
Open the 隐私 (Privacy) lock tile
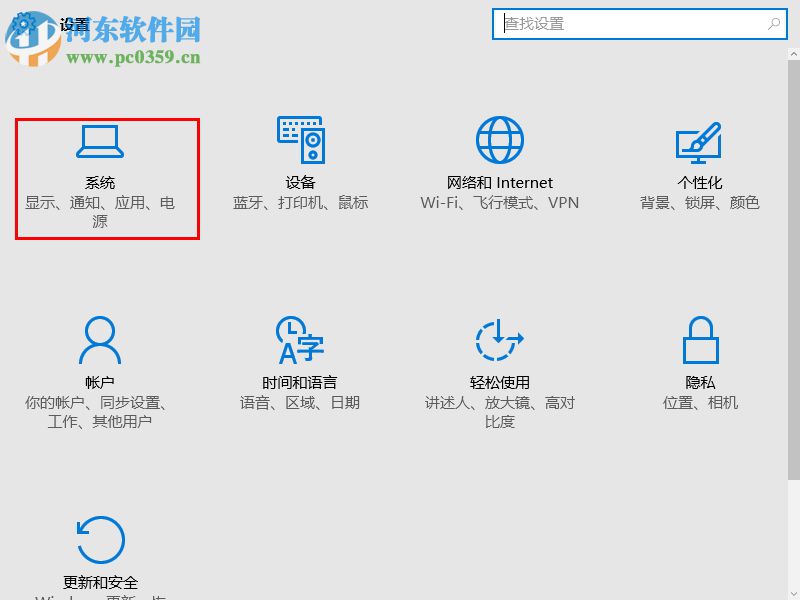[700, 360]
